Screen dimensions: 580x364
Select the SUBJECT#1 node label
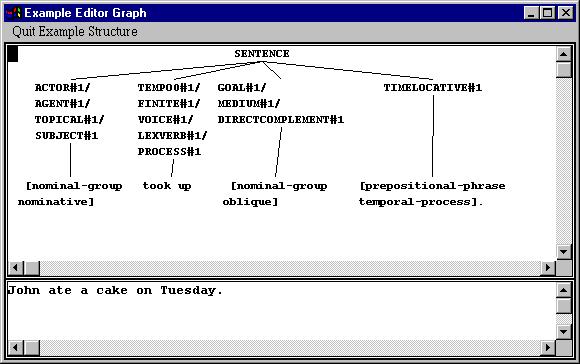67,136
